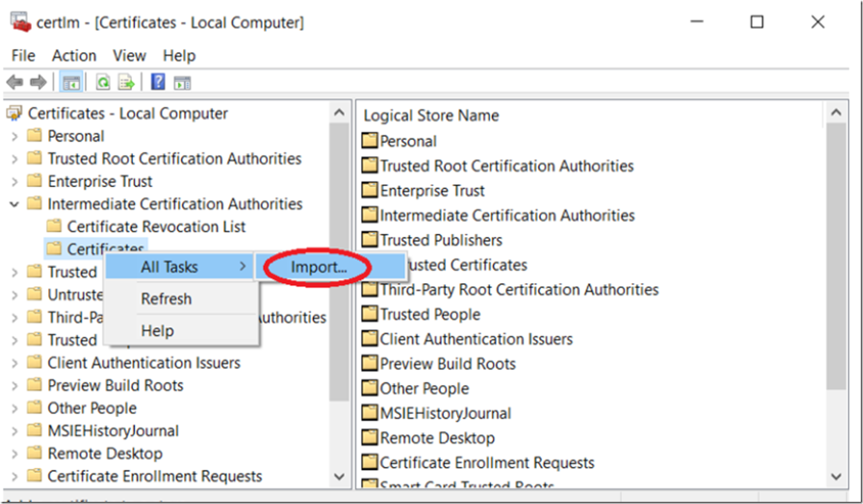863x504 pixels.
Task: Toggle the Show/Hide Console Tree icon
Action: pos(71,82)
